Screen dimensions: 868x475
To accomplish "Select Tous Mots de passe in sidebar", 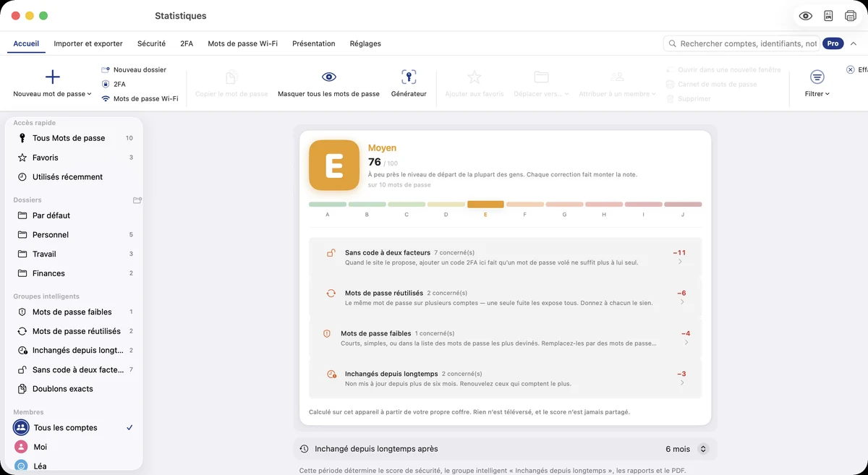I will point(75,138).
